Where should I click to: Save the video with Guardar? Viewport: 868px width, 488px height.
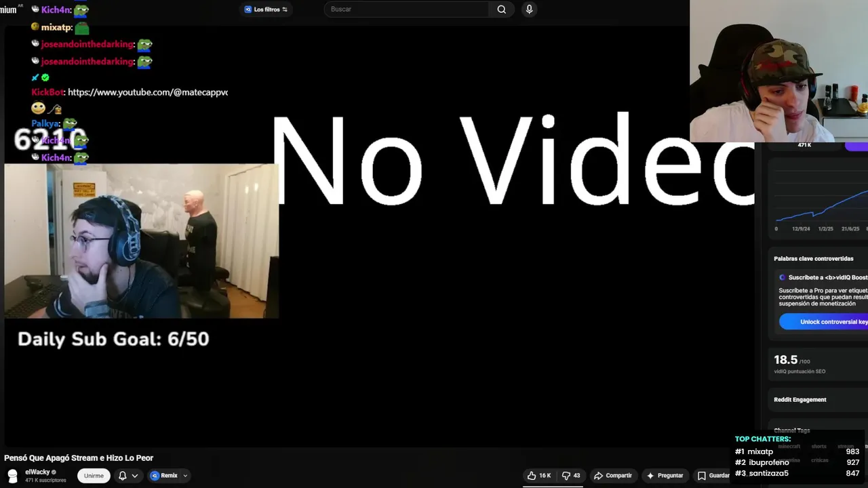click(x=713, y=476)
